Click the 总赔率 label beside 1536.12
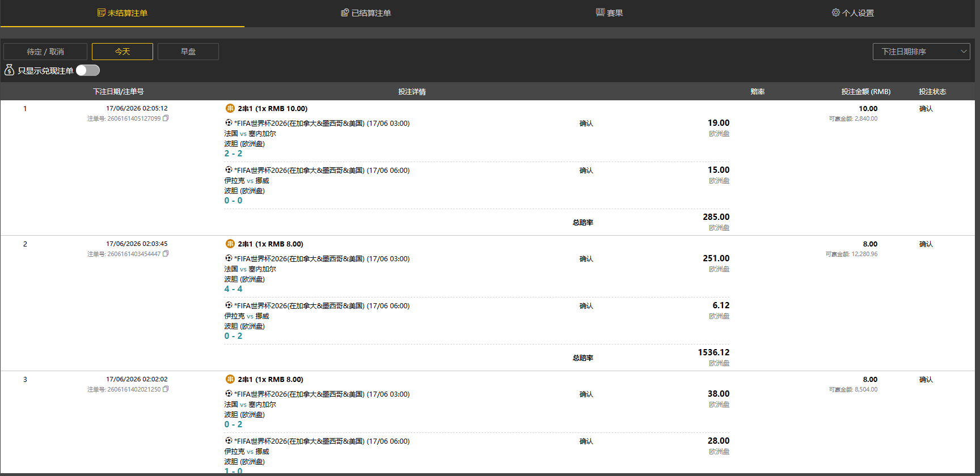 pos(583,358)
